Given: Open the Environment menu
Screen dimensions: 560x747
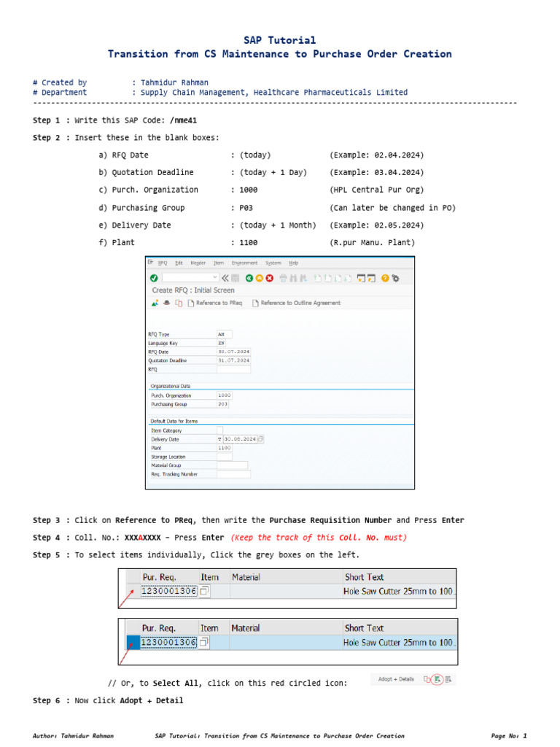Looking at the screenshot, I should 245,263.
